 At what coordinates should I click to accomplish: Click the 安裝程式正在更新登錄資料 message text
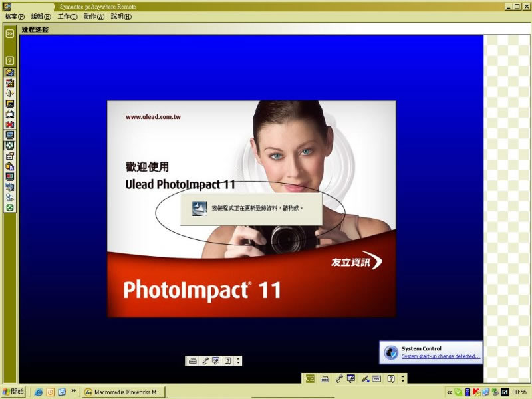(257, 208)
